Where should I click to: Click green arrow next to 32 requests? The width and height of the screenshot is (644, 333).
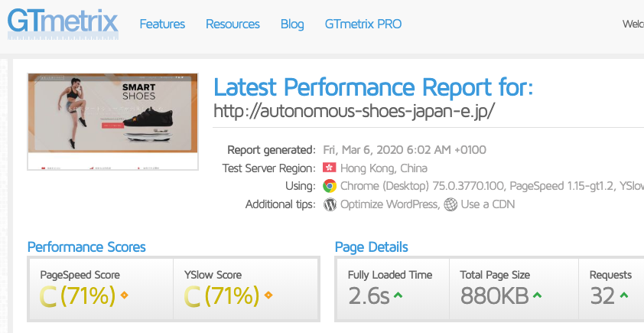tap(624, 295)
